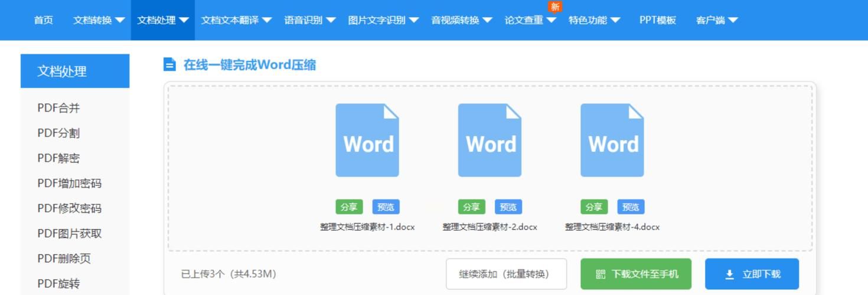Screen dimensions: 868x295
Task: Expand the 文档文本翻译 menu
Action: point(236,20)
